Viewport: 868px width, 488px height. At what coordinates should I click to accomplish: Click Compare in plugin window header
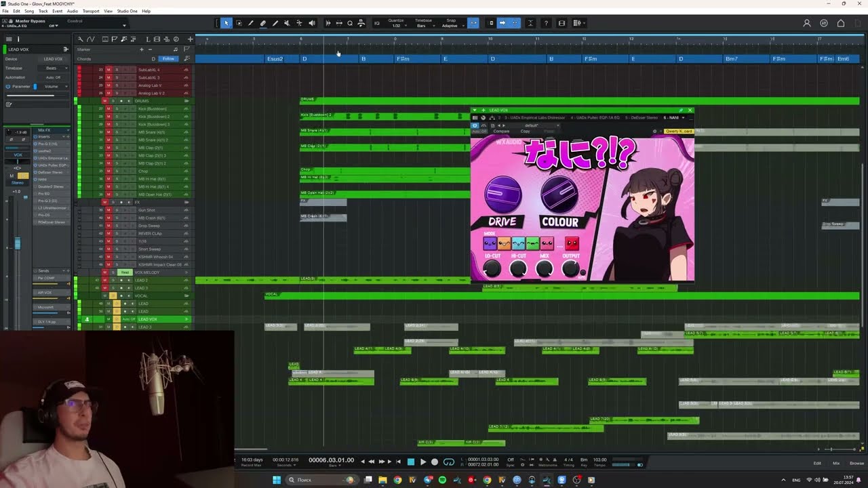click(x=501, y=131)
